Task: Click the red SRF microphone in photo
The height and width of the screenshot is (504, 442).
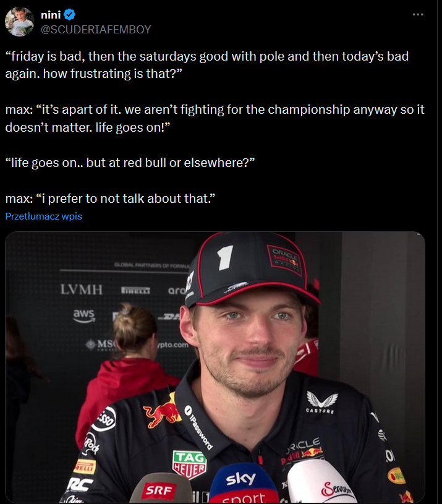Action: [x=160, y=489]
